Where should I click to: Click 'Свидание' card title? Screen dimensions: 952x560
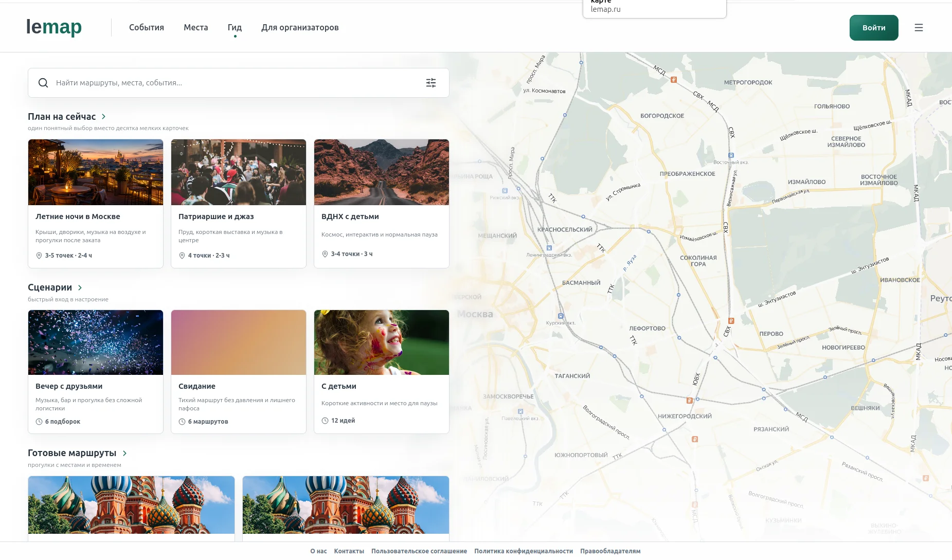pos(197,386)
